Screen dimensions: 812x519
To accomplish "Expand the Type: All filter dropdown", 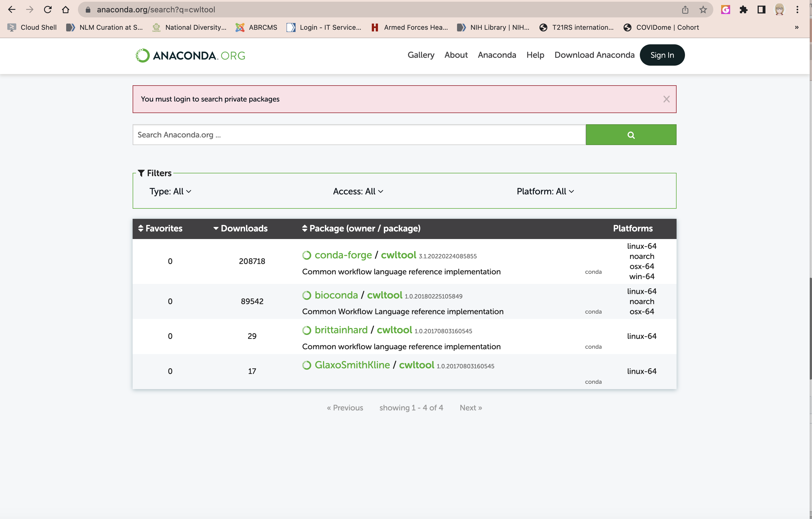I will click(170, 191).
